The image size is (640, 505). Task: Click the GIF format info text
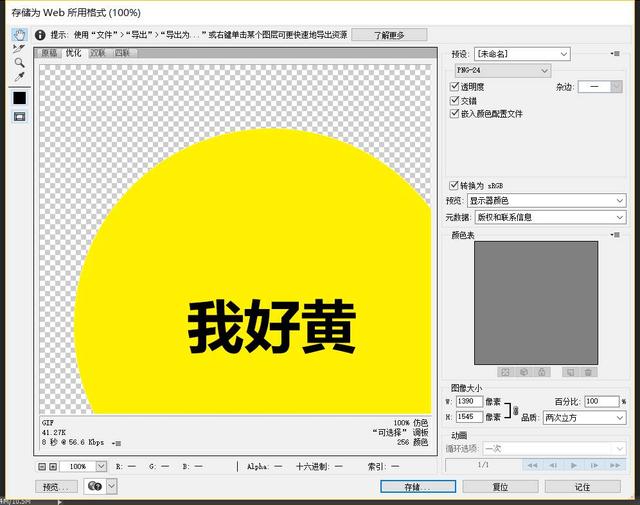(47, 423)
